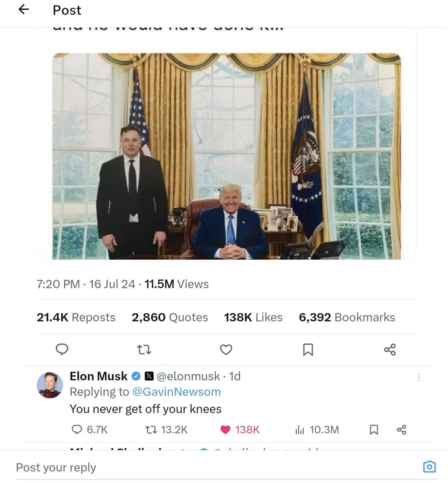Open the 138K Likes list
The width and height of the screenshot is (448, 483).
(x=253, y=317)
